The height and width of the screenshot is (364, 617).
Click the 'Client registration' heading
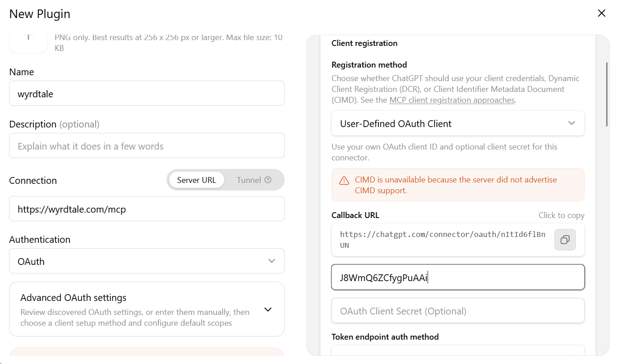364,43
